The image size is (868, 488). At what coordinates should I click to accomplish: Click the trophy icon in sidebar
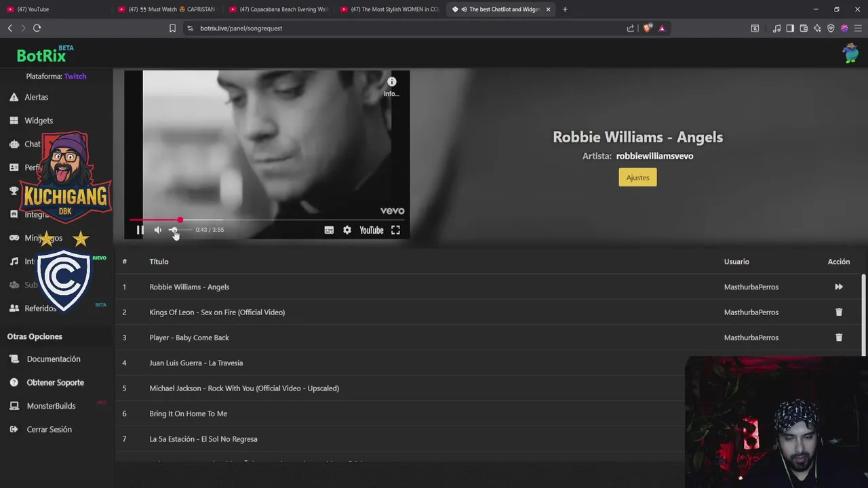point(14,190)
